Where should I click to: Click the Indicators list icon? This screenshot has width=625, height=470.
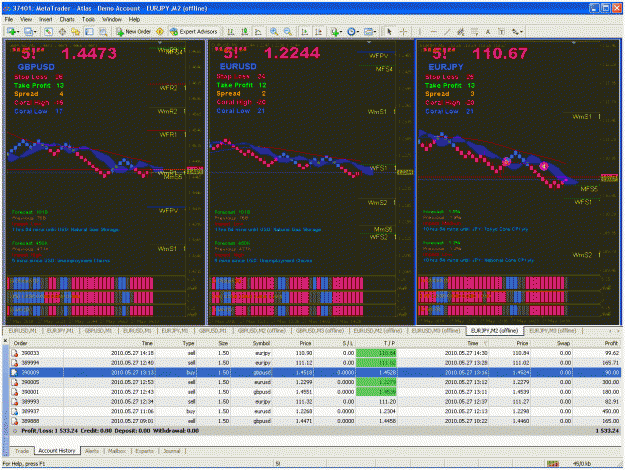tap(334, 31)
